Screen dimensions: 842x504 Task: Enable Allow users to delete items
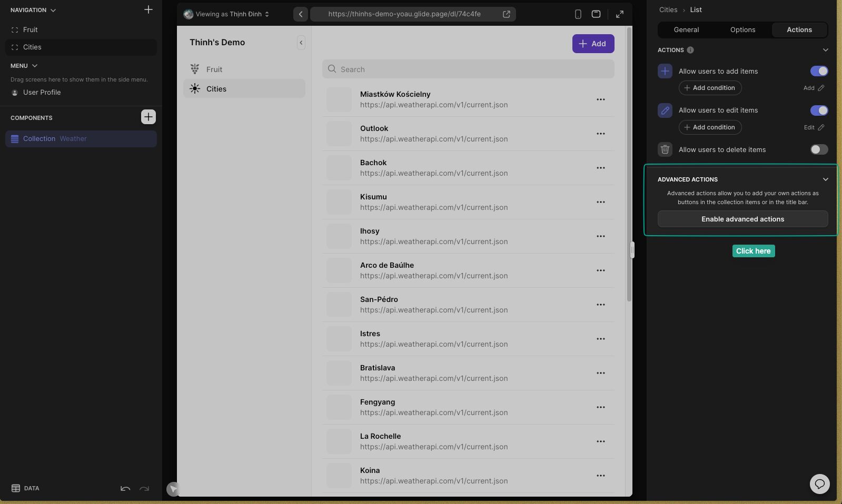tap(819, 150)
